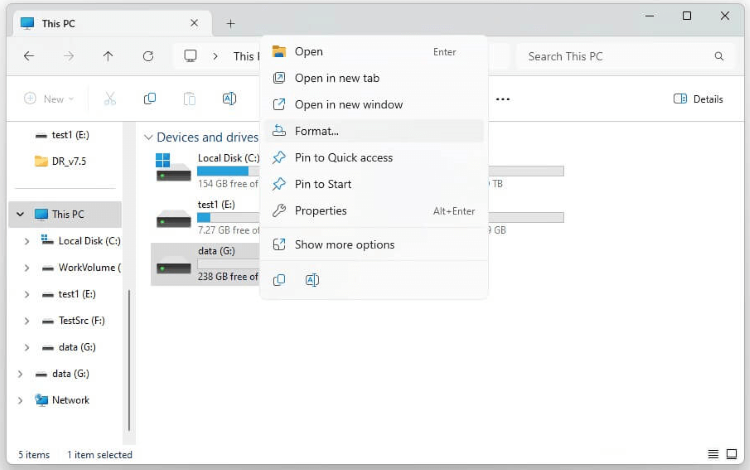The width and height of the screenshot is (750, 470).
Task: Switch to large icons view in status bar
Action: [x=732, y=454]
